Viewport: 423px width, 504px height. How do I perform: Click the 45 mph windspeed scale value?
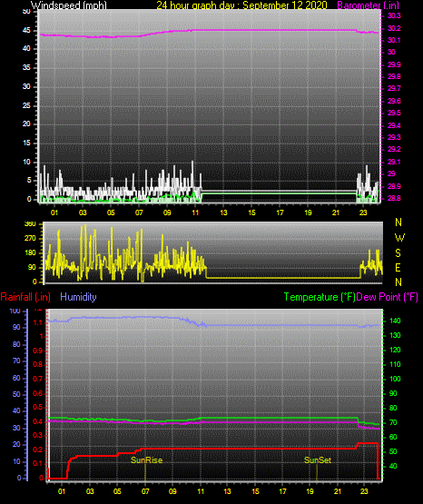click(26, 31)
